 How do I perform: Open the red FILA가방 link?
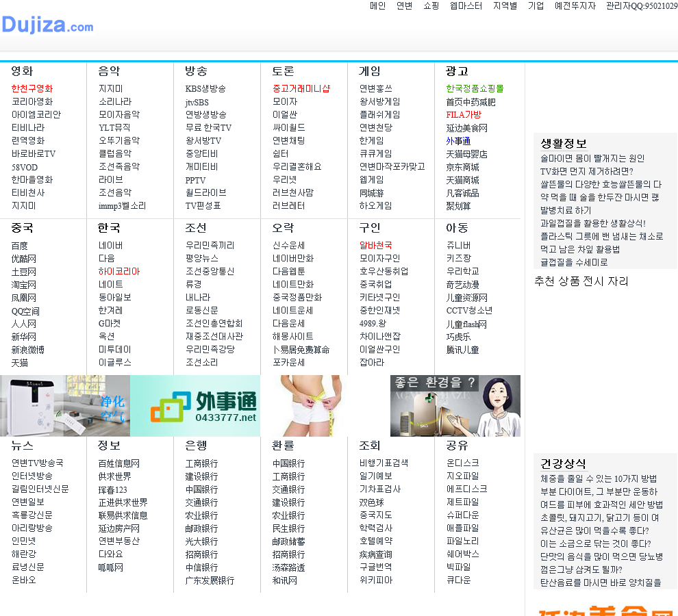pyautogui.click(x=464, y=114)
